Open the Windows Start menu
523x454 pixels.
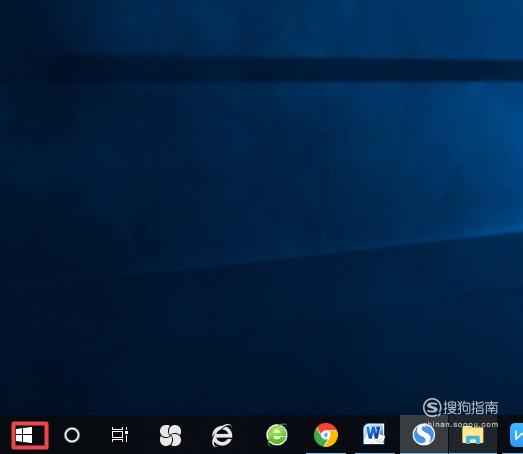pyautogui.click(x=24, y=435)
